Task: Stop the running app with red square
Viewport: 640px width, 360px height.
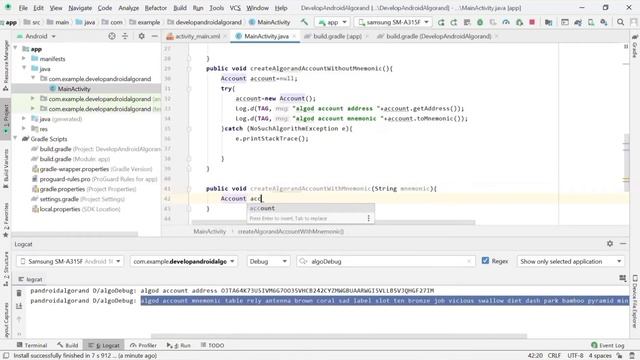Action: tap(532, 22)
